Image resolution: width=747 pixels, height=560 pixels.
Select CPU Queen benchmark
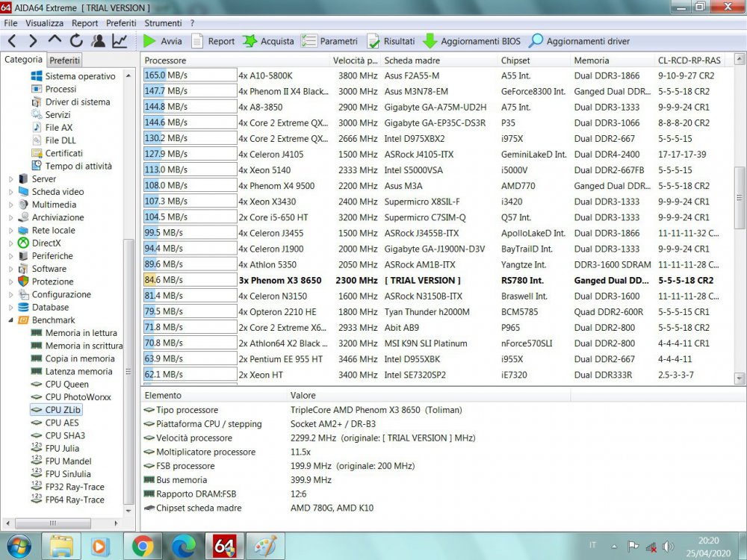click(66, 385)
